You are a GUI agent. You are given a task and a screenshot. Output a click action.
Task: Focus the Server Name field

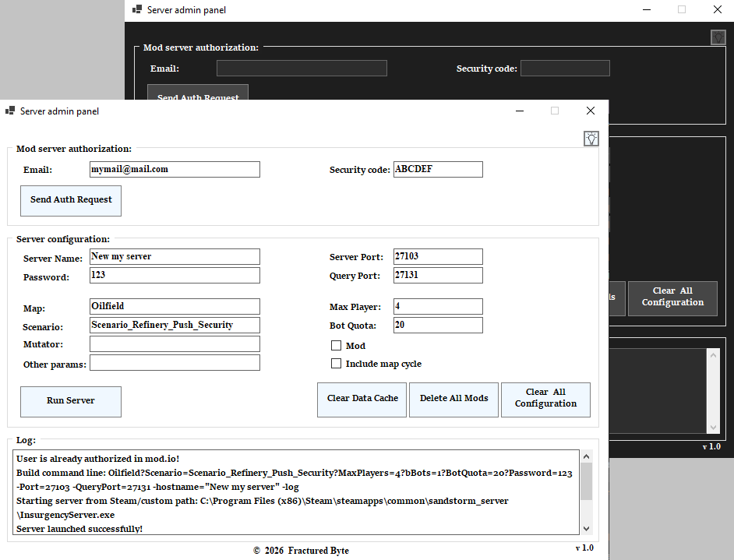[x=175, y=256]
